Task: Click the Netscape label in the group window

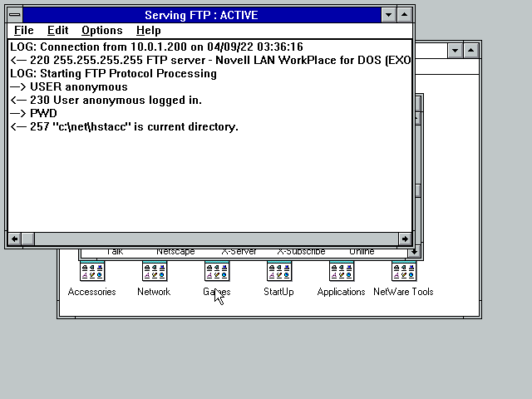Action: (x=175, y=252)
